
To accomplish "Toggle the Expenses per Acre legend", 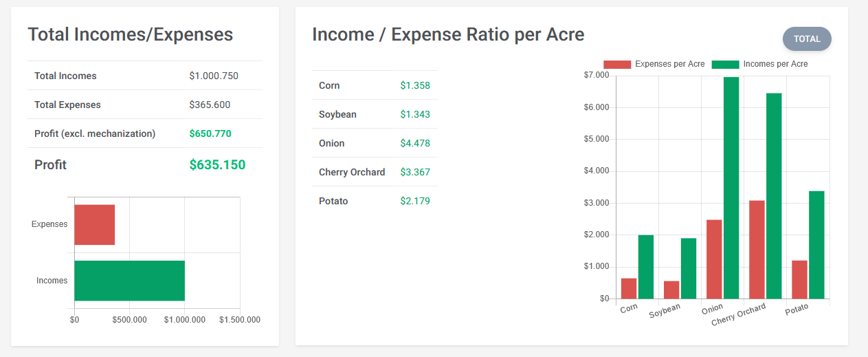I will (669, 64).
